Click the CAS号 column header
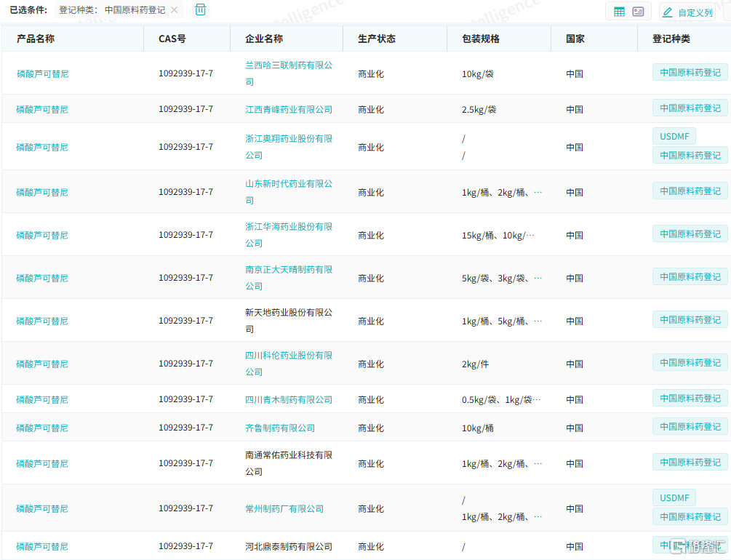 tap(172, 39)
